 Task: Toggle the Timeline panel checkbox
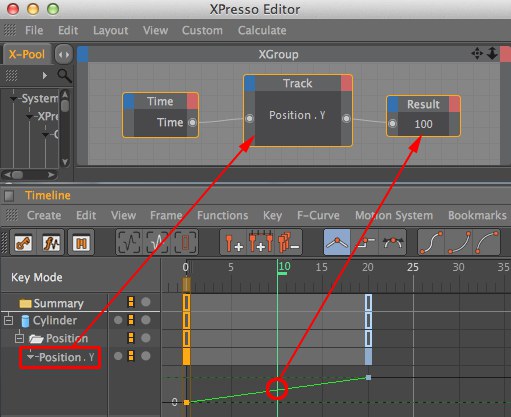point(9,196)
